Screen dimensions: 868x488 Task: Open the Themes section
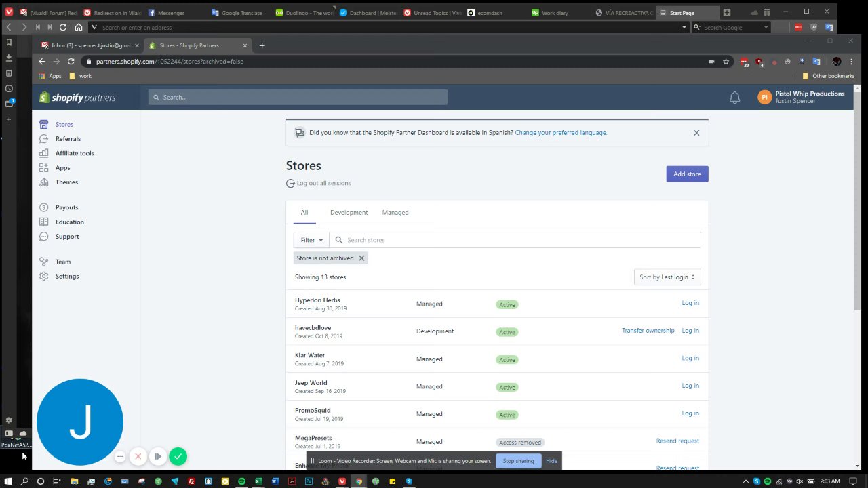[x=66, y=182]
